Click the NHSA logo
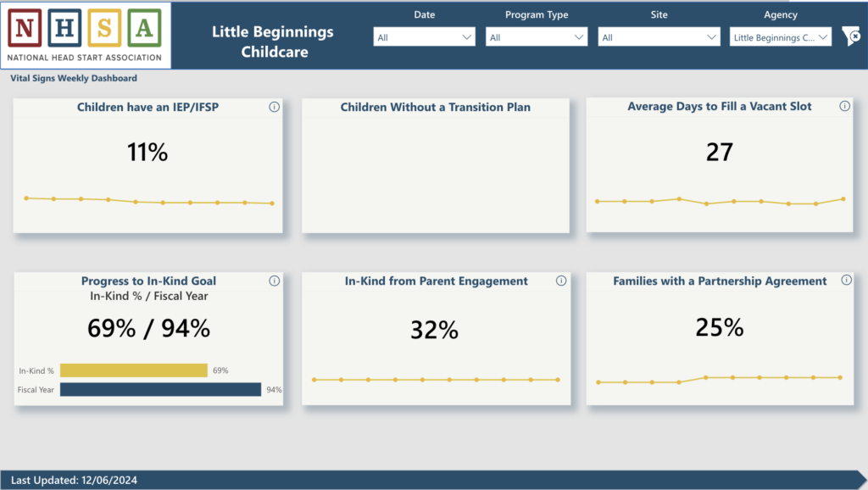 [85, 35]
